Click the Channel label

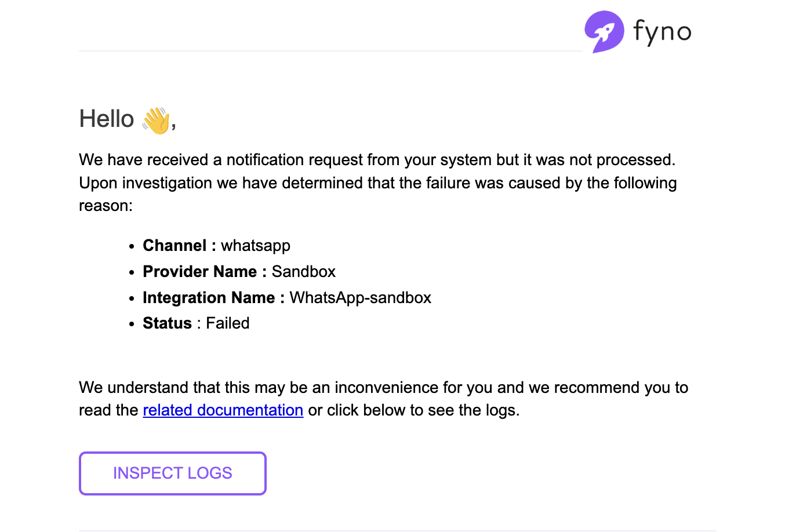pos(175,246)
